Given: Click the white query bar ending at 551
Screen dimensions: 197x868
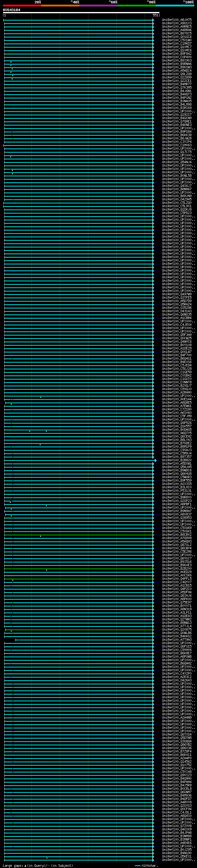Looking at the screenshot, I should pyautogui.click(x=81, y=12).
